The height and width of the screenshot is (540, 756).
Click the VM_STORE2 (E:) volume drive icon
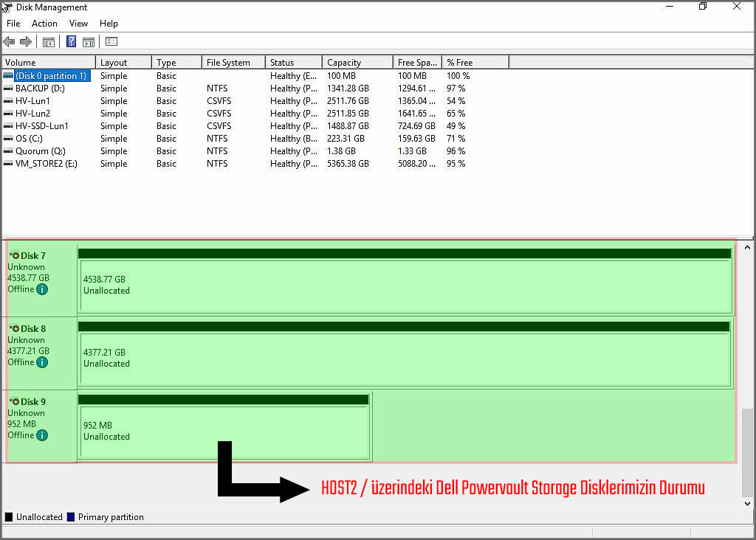(8, 164)
